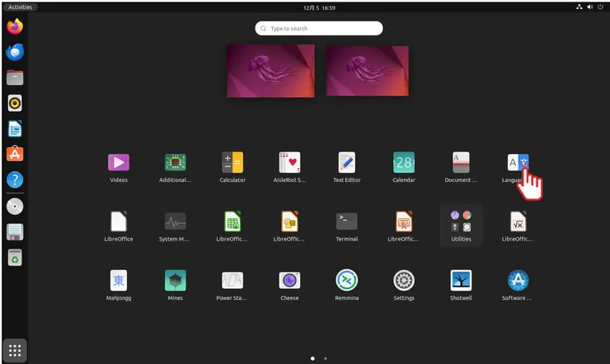Screen dimensions: 610x364
Task: Click the Type to search field
Action: point(319,28)
